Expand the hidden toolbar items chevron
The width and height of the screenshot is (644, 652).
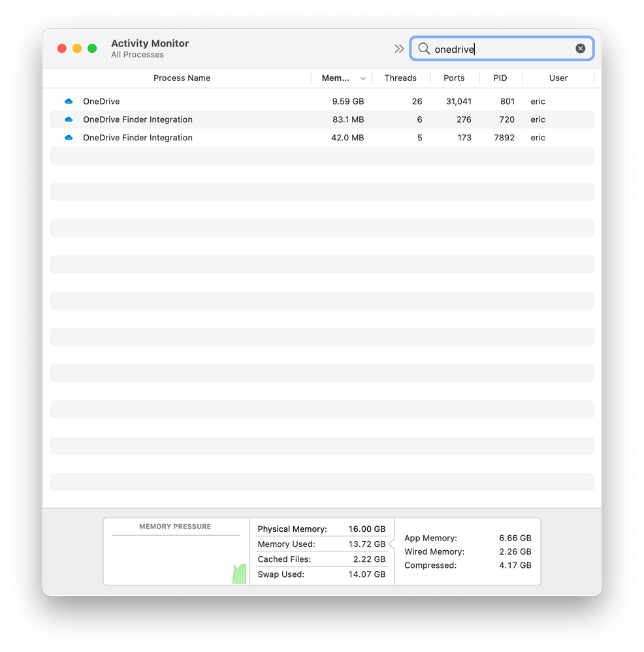point(399,49)
